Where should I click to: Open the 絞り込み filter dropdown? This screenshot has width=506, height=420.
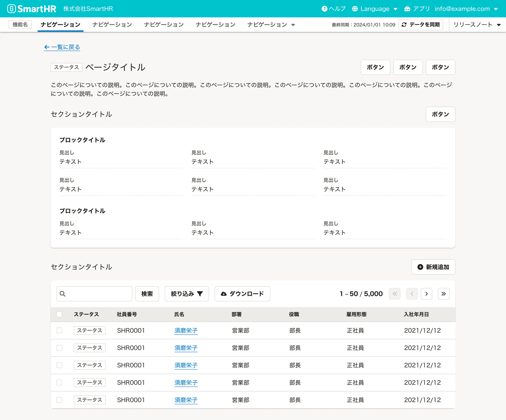[187, 294]
